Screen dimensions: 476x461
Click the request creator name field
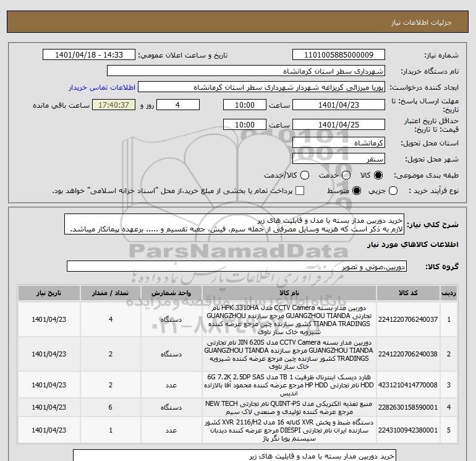(261, 87)
